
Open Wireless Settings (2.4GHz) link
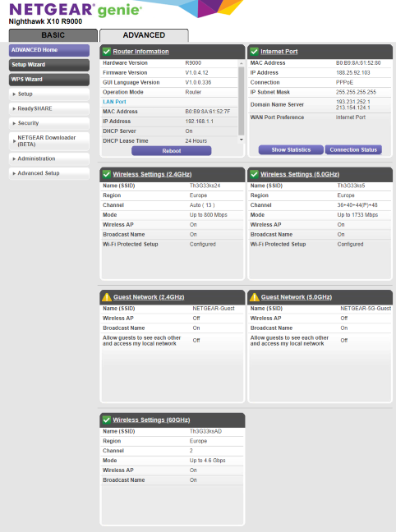(152, 174)
